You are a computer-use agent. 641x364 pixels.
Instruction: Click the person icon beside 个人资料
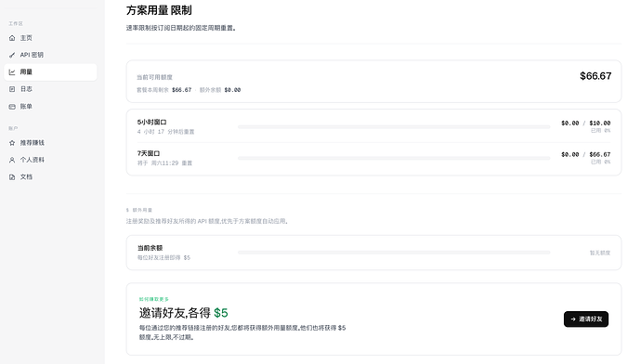(12, 160)
